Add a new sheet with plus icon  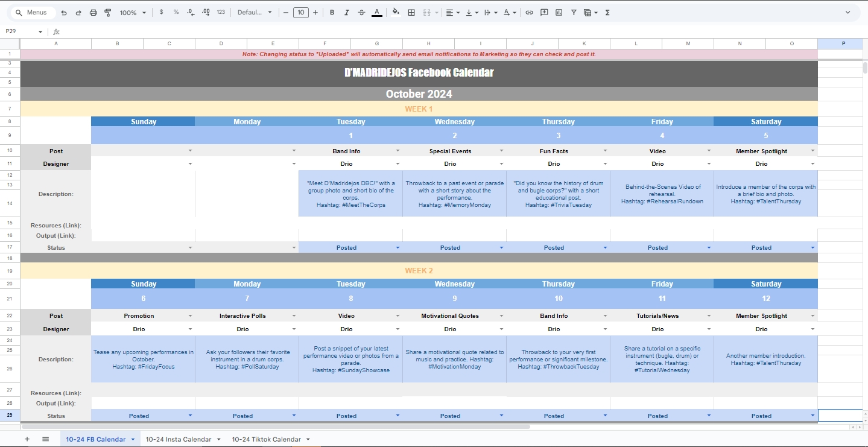(27, 439)
